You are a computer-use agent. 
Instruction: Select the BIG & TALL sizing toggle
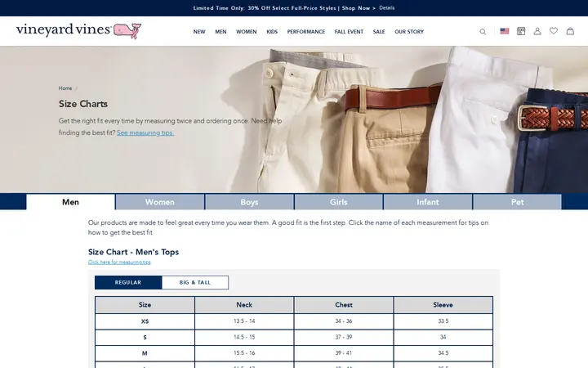point(195,282)
